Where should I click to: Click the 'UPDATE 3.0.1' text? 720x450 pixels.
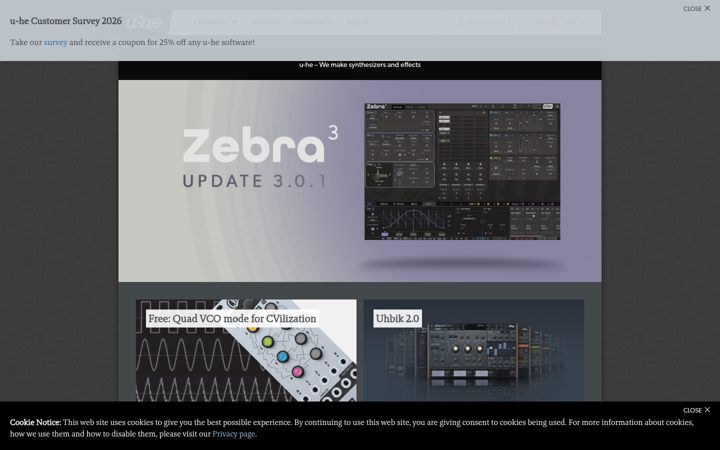tap(255, 181)
